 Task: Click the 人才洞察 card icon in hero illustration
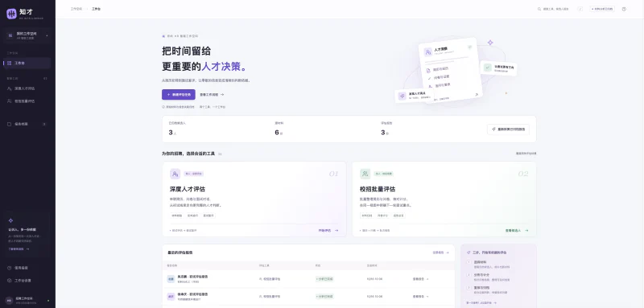pyautogui.click(x=428, y=52)
